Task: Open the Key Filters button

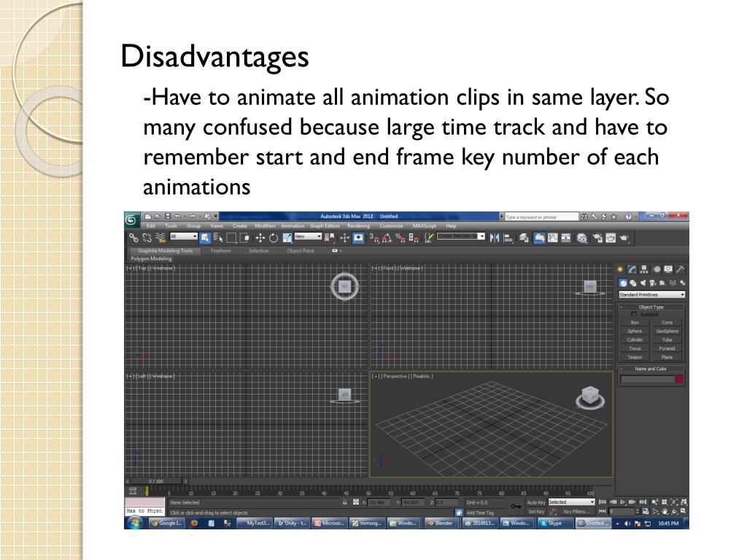Action: 576,511
